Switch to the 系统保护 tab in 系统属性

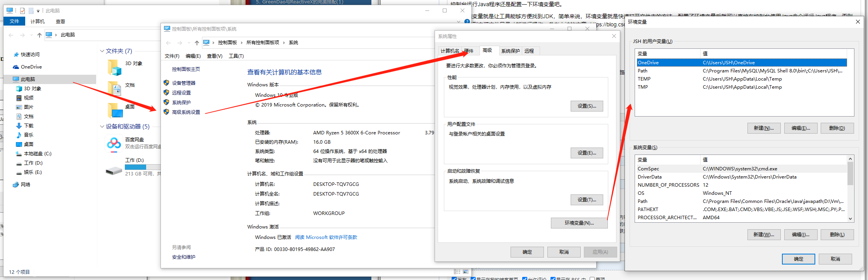pos(510,51)
